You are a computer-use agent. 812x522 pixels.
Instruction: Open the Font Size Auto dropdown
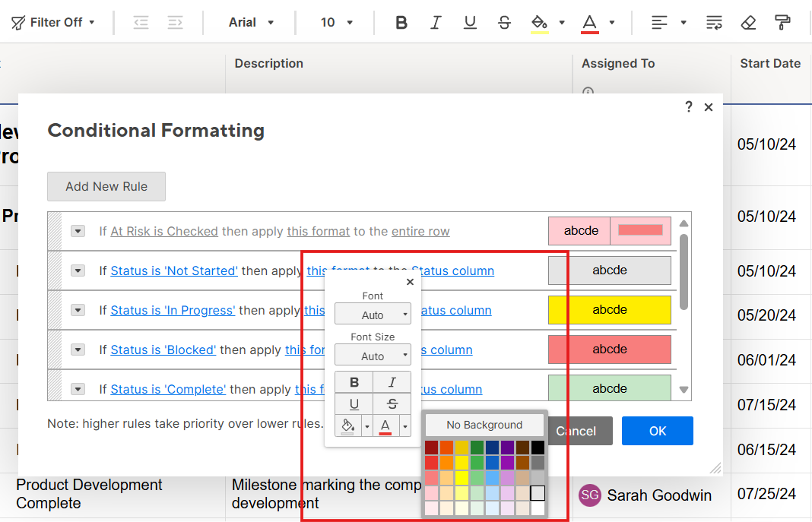click(x=373, y=356)
